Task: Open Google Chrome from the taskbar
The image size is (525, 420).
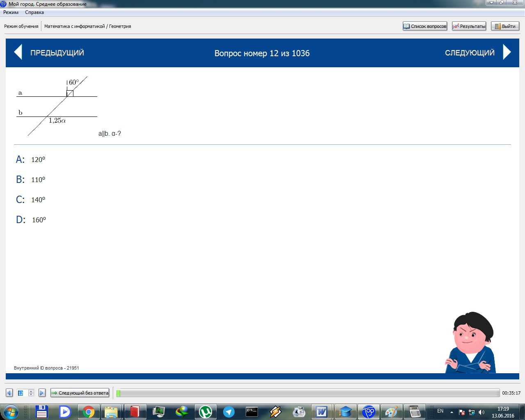Action: 89,411
